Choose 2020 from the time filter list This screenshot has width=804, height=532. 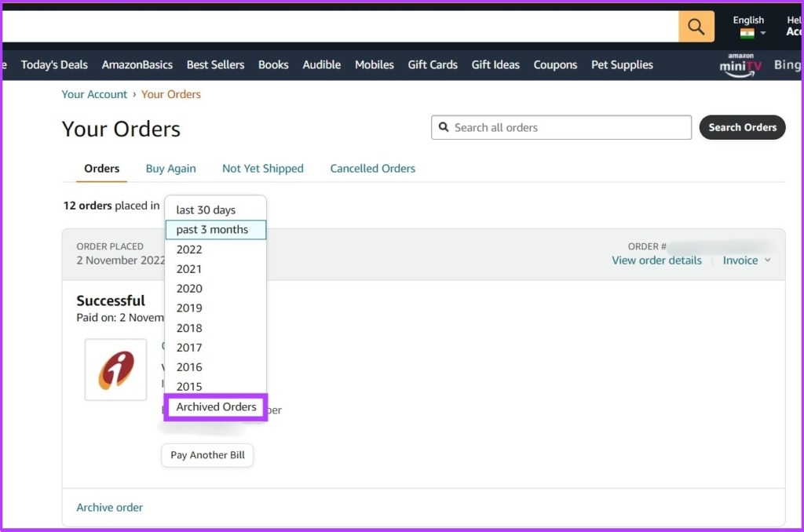215,289
